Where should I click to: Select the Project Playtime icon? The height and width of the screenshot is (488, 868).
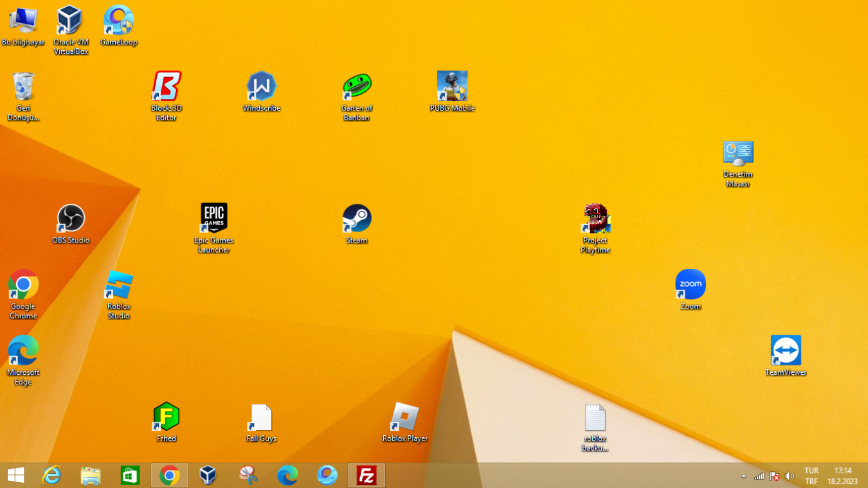click(x=595, y=228)
